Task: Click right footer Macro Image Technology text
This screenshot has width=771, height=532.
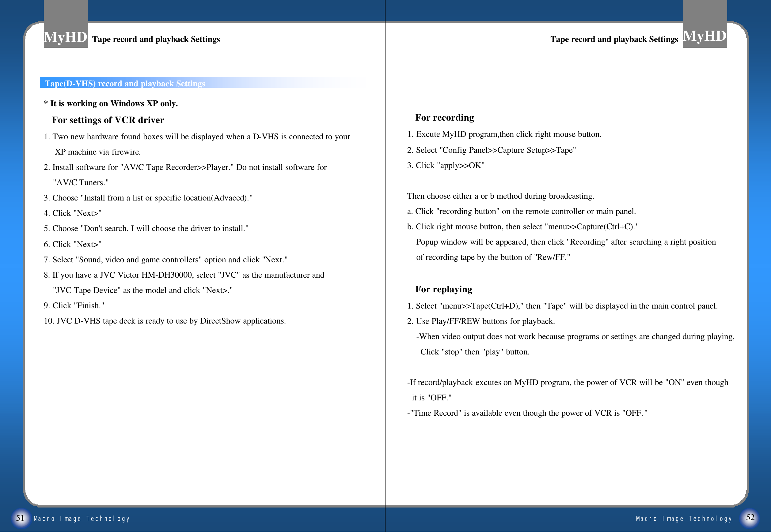Action: [x=684, y=519]
